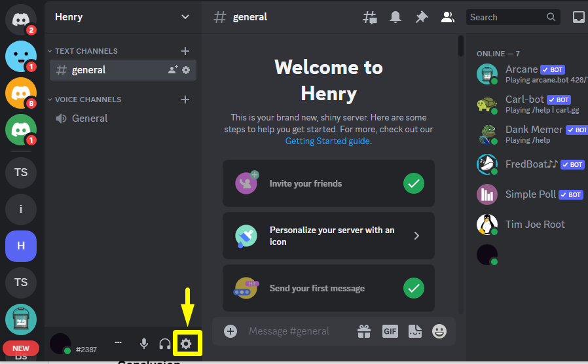The height and width of the screenshot is (364, 588).
Task: Open the FredBoat member entry
Action: [x=532, y=164]
